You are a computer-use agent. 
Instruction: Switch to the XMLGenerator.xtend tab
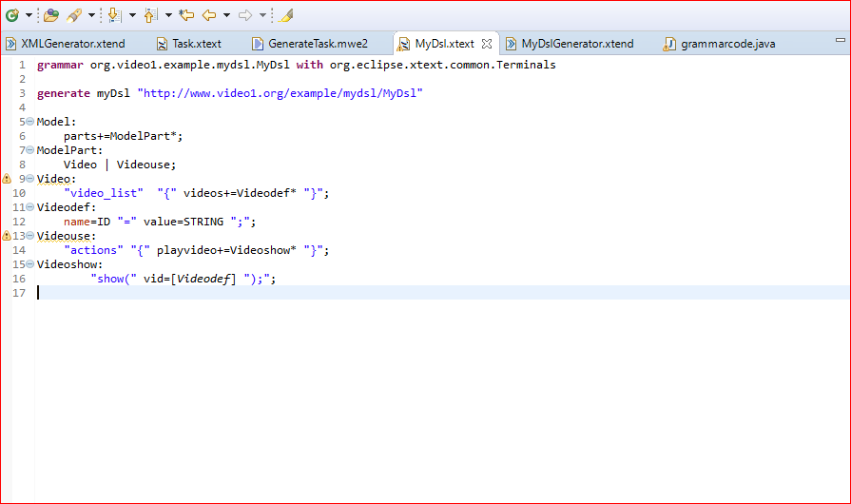pyautogui.click(x=72, y=44)
